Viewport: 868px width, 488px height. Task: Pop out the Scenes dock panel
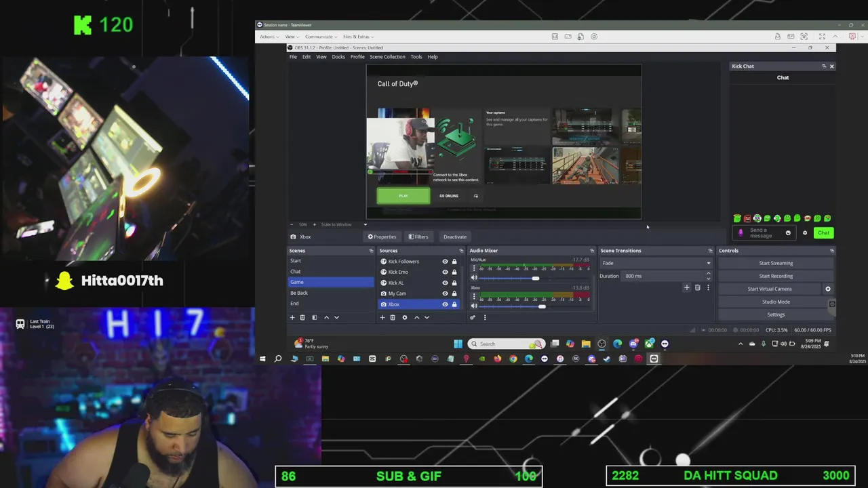(371, 251)
